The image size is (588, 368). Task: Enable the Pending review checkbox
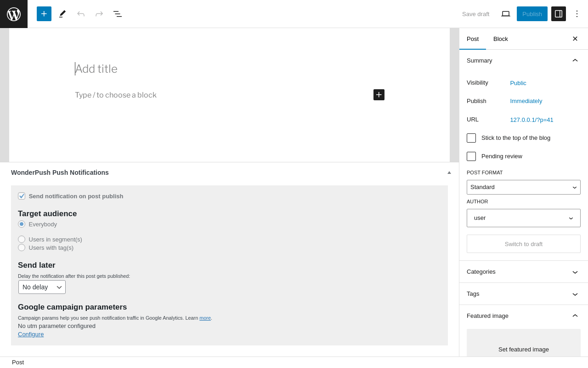[471, 156]
